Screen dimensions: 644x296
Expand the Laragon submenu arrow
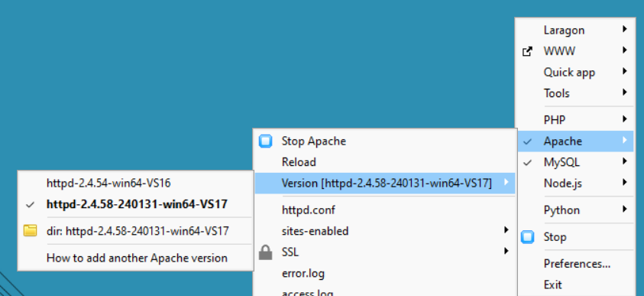[625, 29]
